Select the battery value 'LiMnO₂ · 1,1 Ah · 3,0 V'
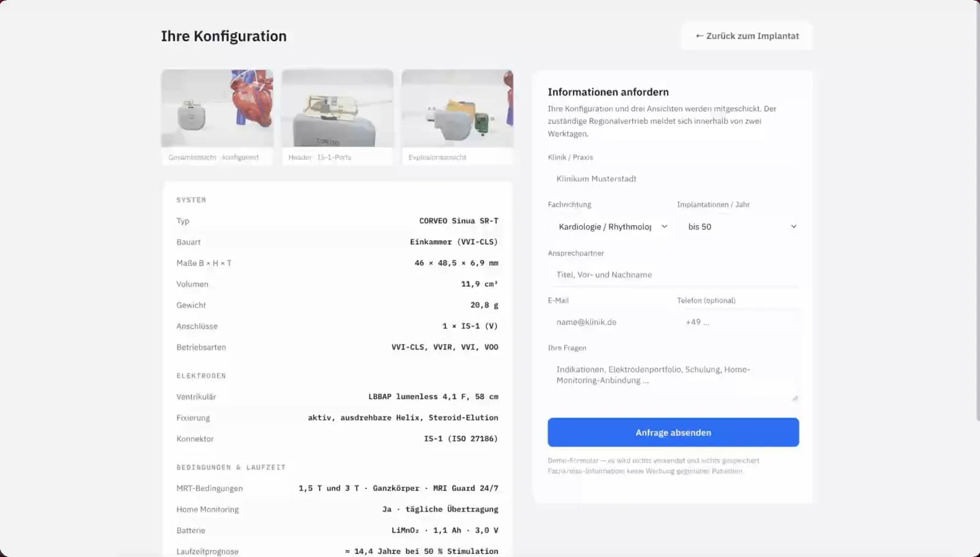 click(445, 531)
